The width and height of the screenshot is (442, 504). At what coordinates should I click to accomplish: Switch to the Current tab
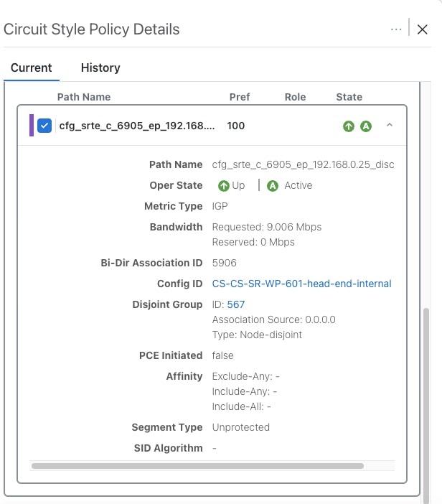click(31, 67)
